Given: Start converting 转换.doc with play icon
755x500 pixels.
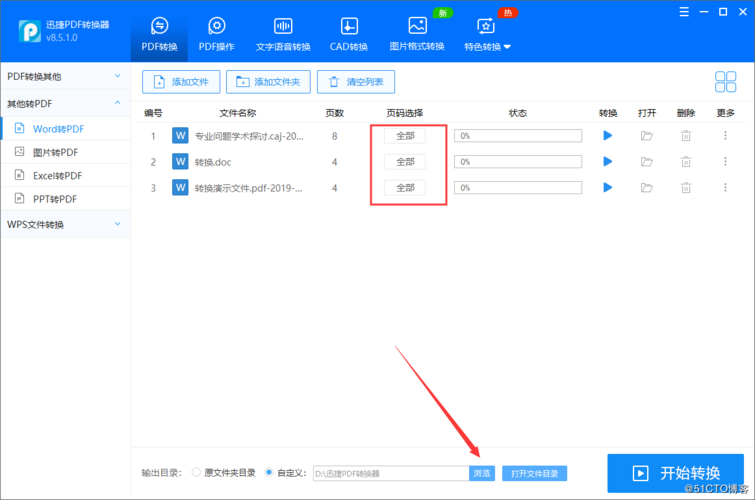Looking at the screenshot, I should click(608, 161).
